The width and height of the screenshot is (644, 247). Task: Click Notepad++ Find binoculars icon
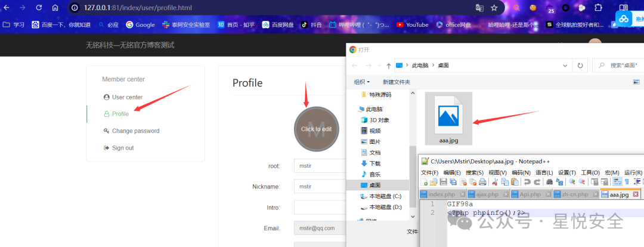pos(549,182)
